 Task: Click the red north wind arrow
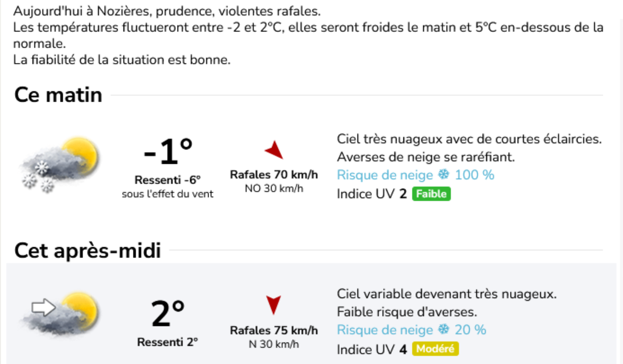coord(273,304)
